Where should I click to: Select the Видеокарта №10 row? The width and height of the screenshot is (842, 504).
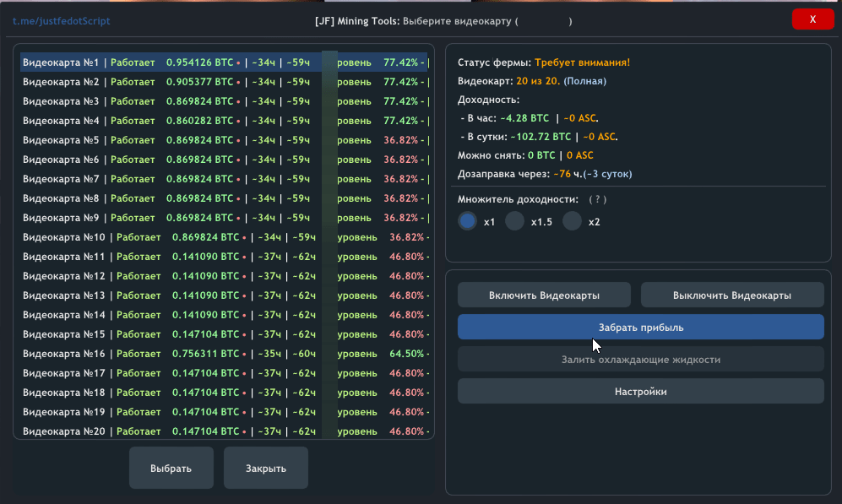[225, 237]
